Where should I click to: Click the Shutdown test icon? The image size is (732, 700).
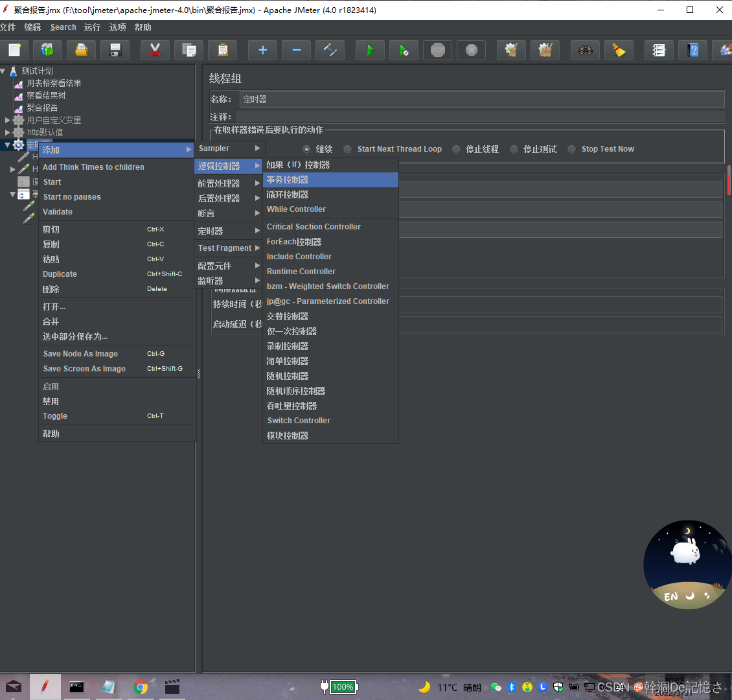point(472,50)
